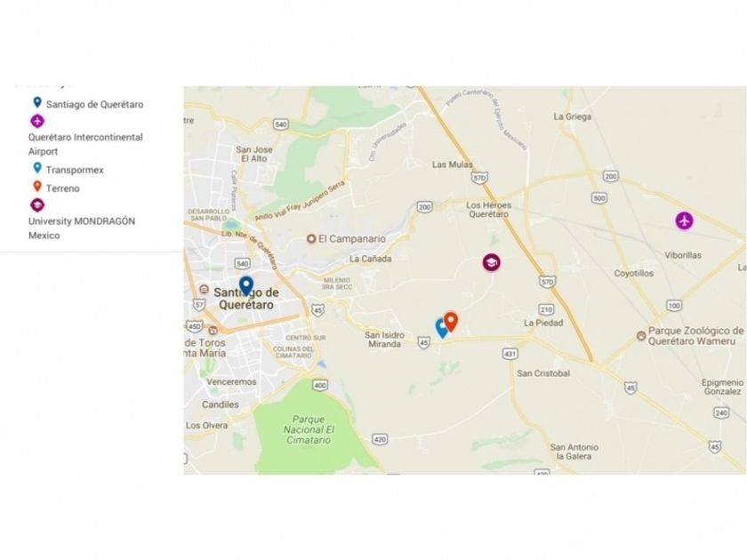Click the Anillo Vial Fray Junípero Serra label
The width and height of the screenshot is (747, 560).
point(300,200)
